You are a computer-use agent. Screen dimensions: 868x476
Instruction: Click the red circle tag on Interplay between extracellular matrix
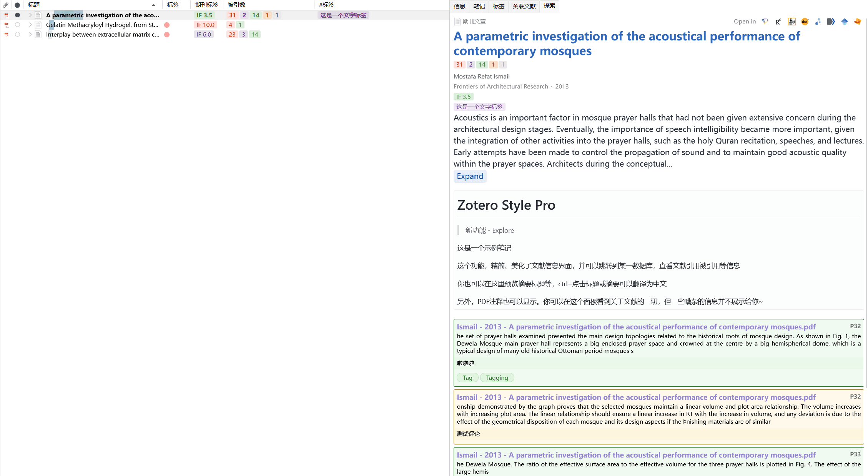click(x=167, y=34)
